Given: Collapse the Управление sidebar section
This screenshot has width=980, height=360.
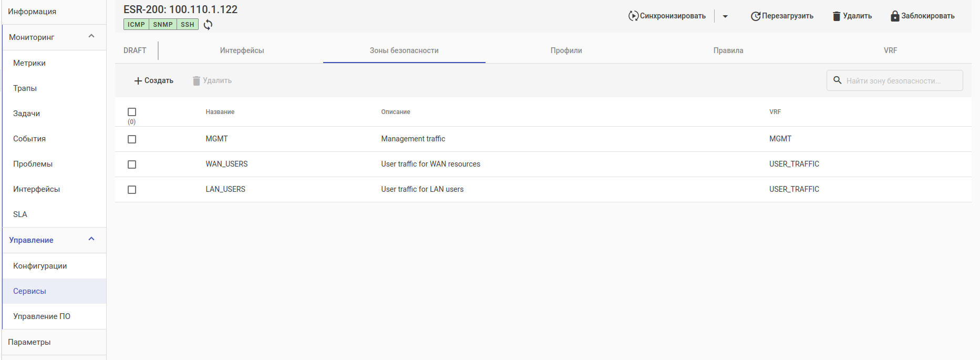Looking at the screenshot, I should 91,239.
